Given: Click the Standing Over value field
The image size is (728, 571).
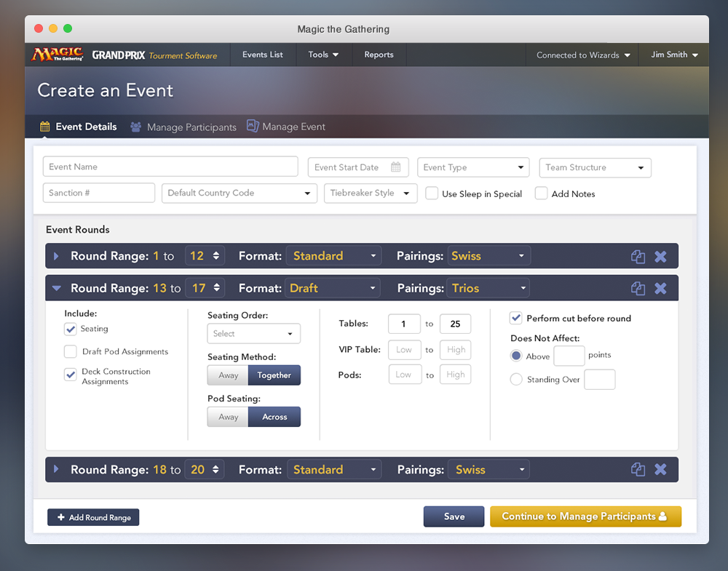Looking at the screenshot, I should (599, 380).
